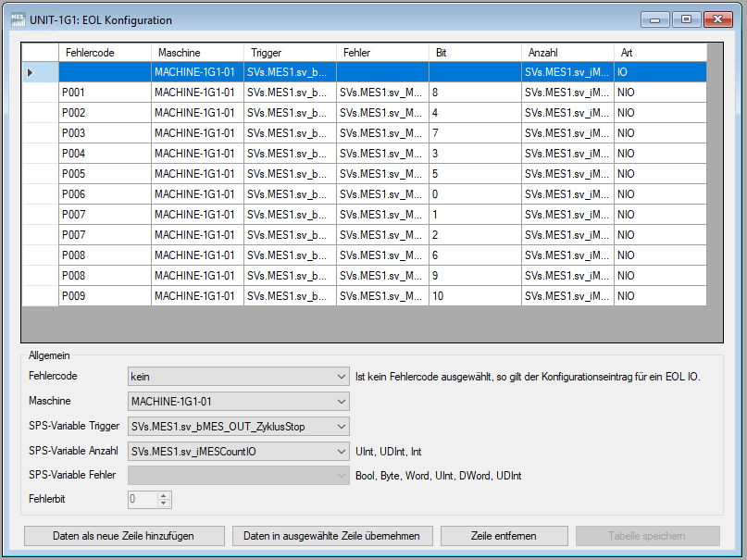Screen dimensions: 747x560
Task: Select row header of the P009 row
Action: 40,296
